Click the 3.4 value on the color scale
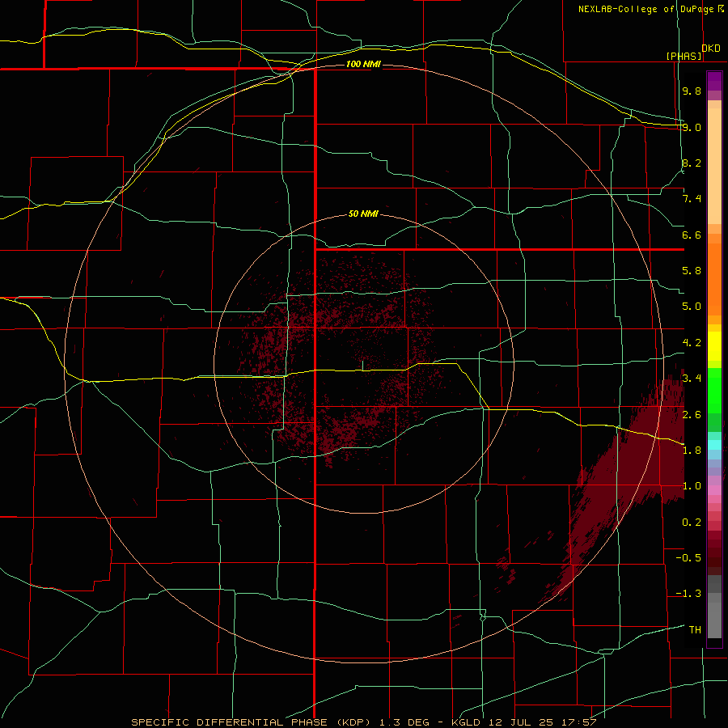This screenshot has width=728, height=728. tap(692, 378)
